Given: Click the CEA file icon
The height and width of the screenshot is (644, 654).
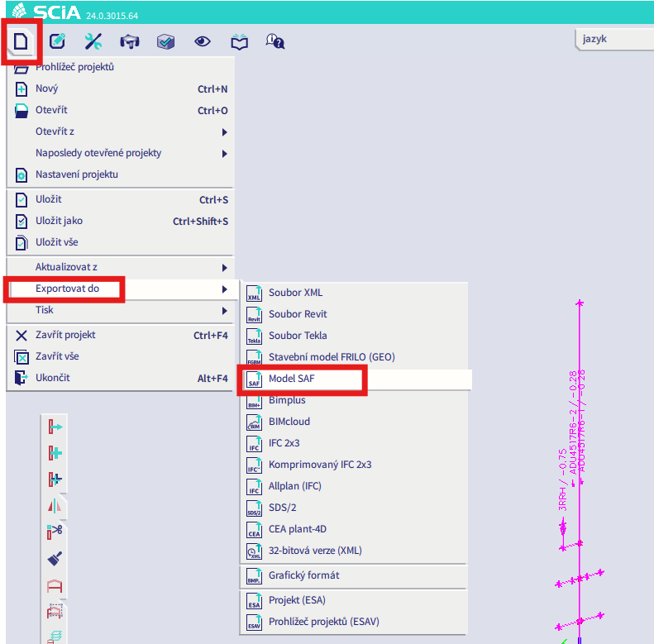Looking at the screenshot, I should [254, 529].
